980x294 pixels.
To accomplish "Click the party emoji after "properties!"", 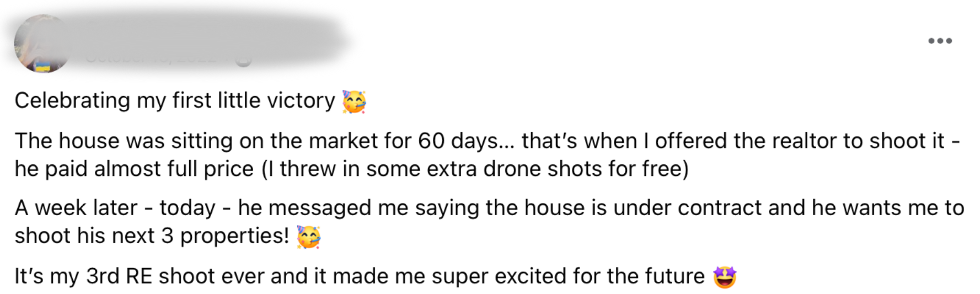I will click(x=308, y=237).
